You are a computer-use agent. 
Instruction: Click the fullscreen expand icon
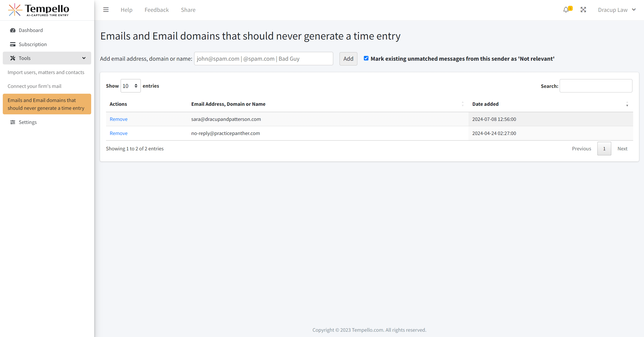click(x=583, y=10)
